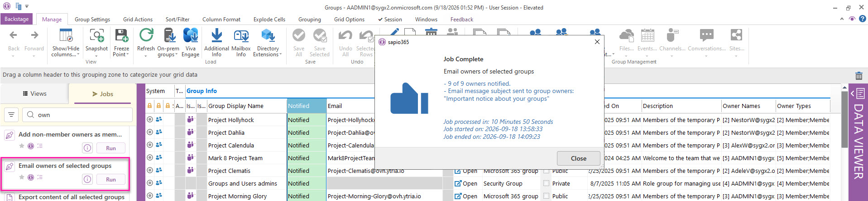The image size is (868, 201).
Task: Open quick access toolbar dropdown arrow
Action: 27,7
